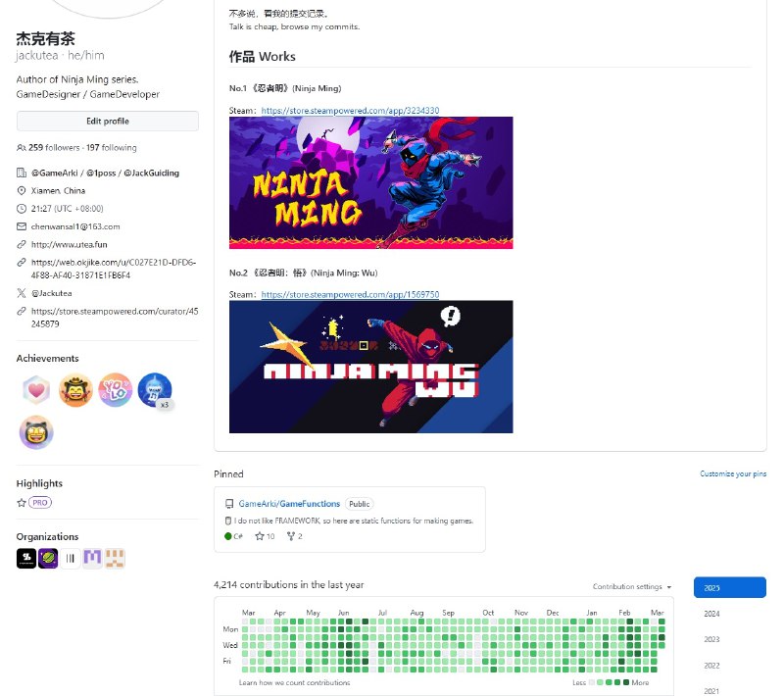Open the GameArki/GameFunctions repository
This screenshot has width=784, height=696.
289,504
